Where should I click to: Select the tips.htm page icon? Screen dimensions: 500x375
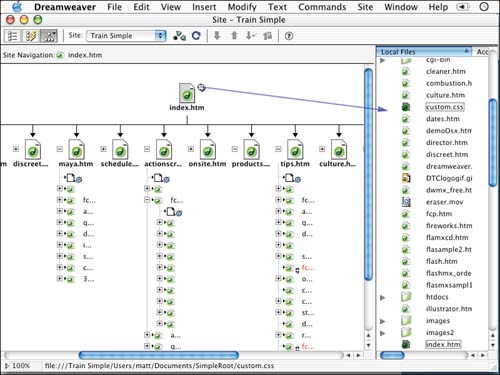click(295, 149)
